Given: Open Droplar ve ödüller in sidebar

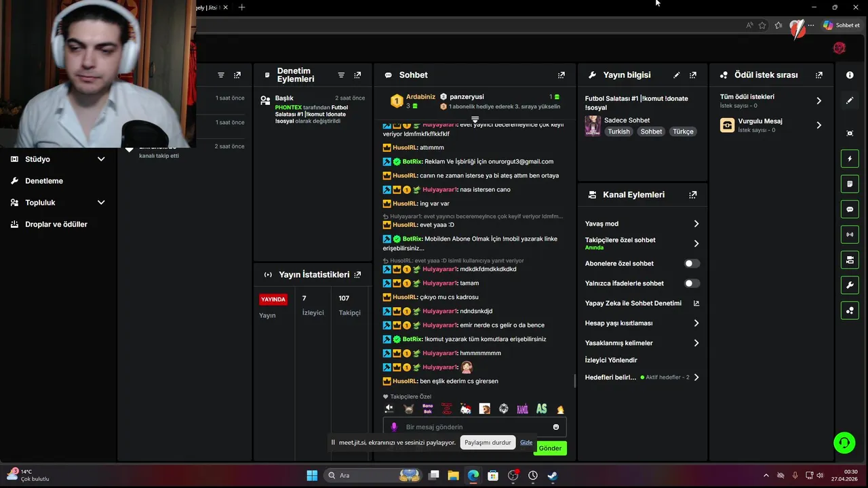Looking at the screenshot, I should tap(56, 224).
